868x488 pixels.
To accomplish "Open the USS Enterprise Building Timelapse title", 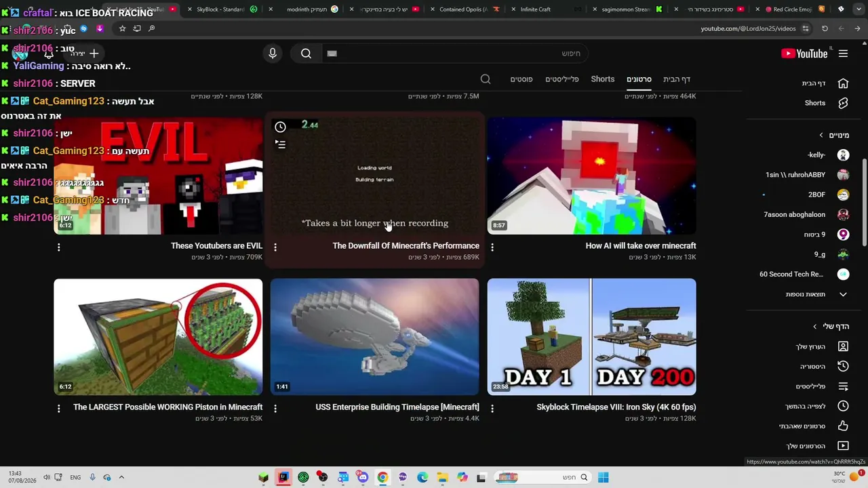I will [x=397, y=407].
